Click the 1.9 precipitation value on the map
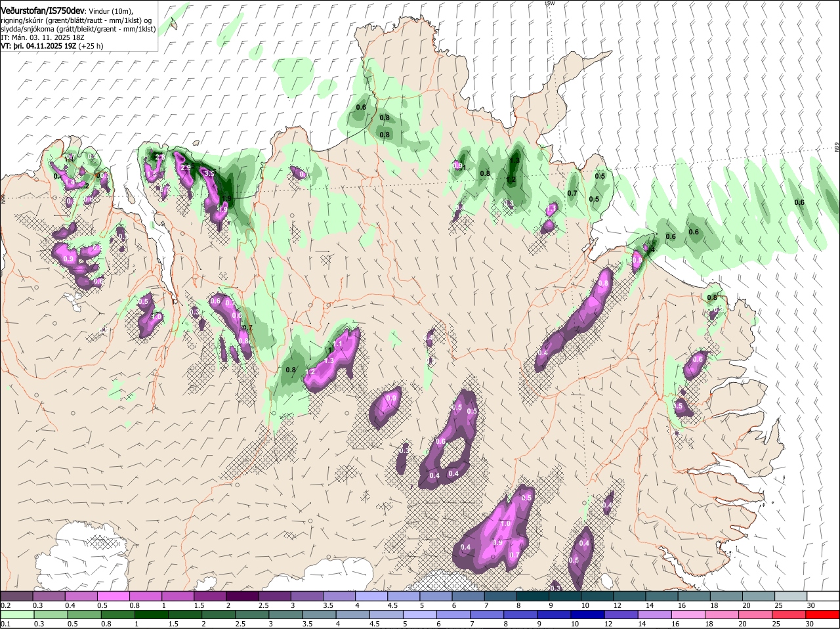Image resolution: width=840 pixels, height=629 pixels. (227, 198)
